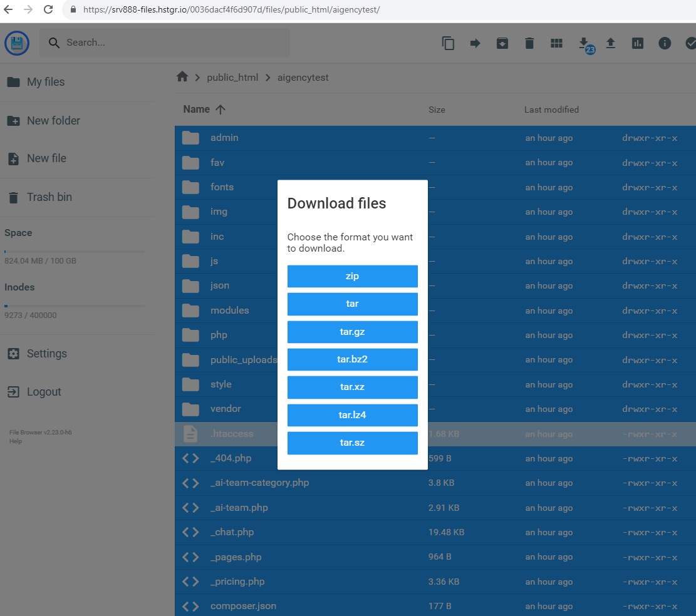The width and height of the screenshot is (696, 616).
Task: Switch view mode with grid icon
Action: (556, 43)
